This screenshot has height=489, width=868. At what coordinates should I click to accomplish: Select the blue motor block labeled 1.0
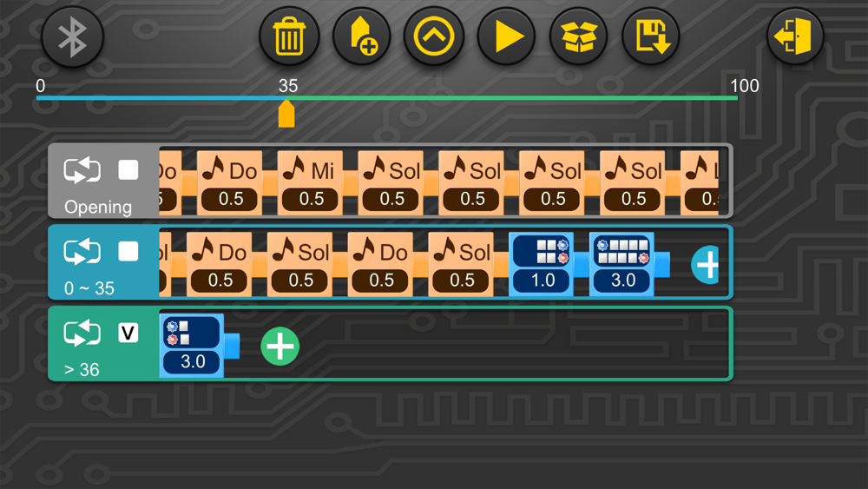pos(542,264)
